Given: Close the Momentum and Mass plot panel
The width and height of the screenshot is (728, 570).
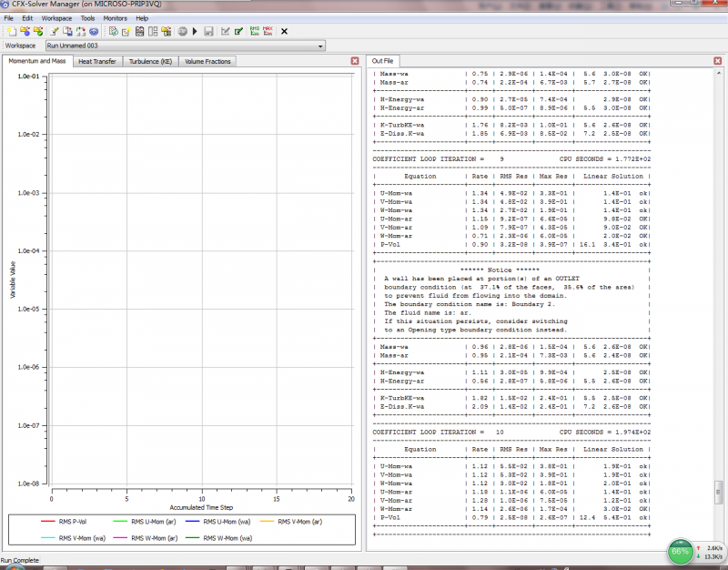Looking at the screenshot, I should click(x=355, y=61).
